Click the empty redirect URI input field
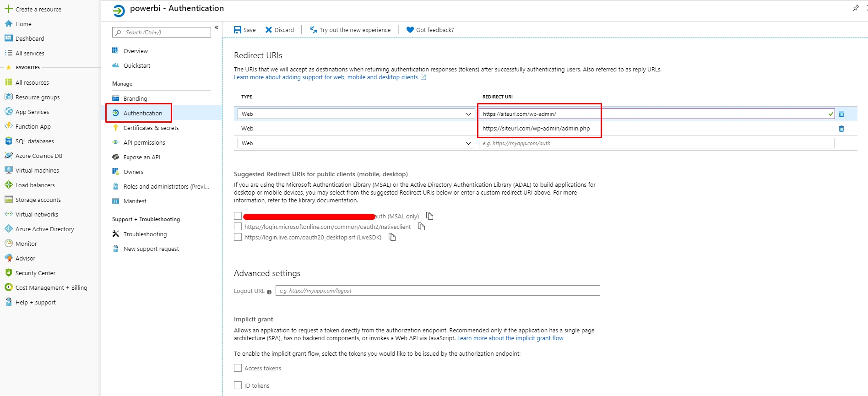This screenshot has height=396, width=868. point(656,143)
